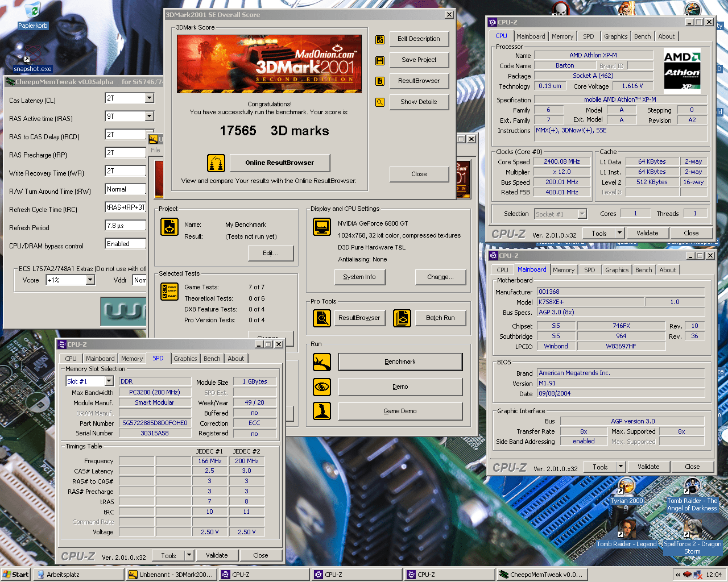The height and width of the screenshot is (582, 728).
Task: Open Tools dropdown arrow in SPD CPU-Z window
Action: 189,555
